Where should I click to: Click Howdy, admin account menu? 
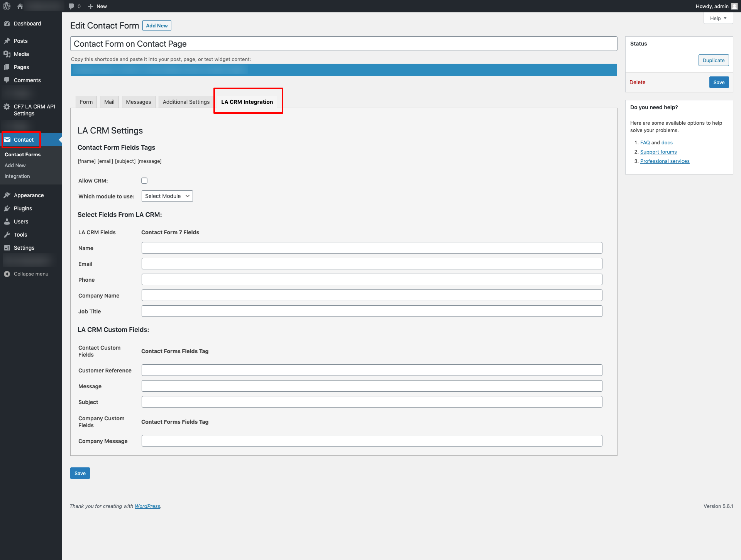click(716, 6)
